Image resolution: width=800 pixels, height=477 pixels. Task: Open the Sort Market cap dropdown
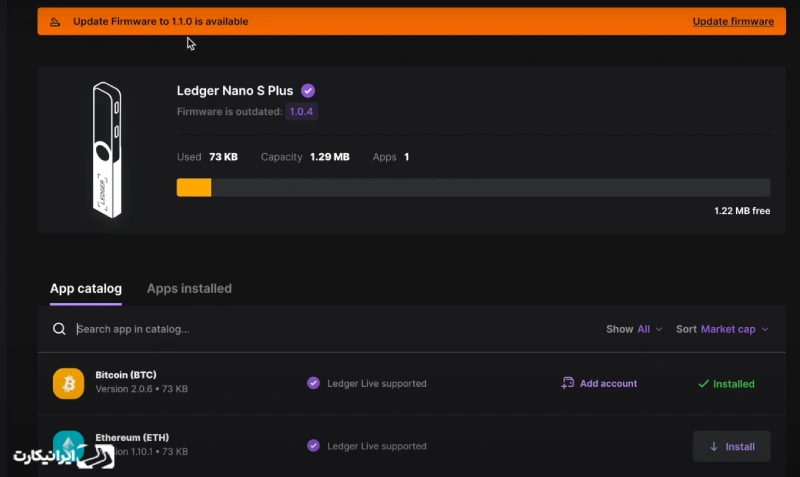(722, 329)
